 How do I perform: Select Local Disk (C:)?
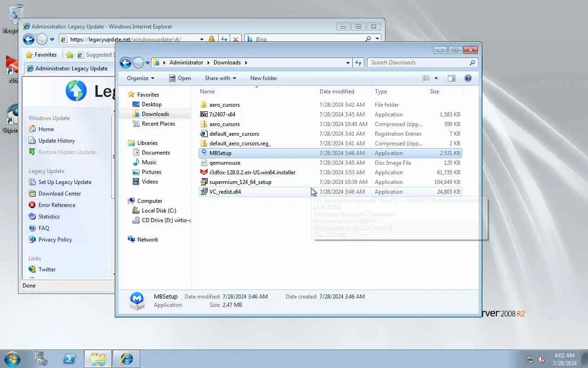click(x=159, y=211)
